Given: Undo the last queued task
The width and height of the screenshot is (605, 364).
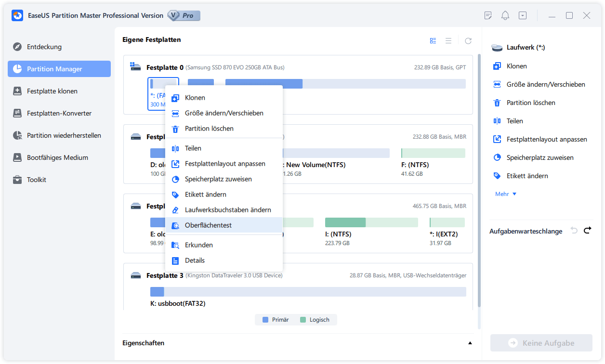Looking at the screenshot, I should [574, 231].
